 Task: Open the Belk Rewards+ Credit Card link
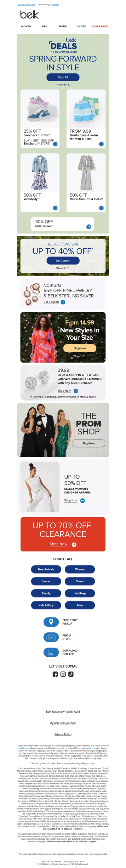63,711
